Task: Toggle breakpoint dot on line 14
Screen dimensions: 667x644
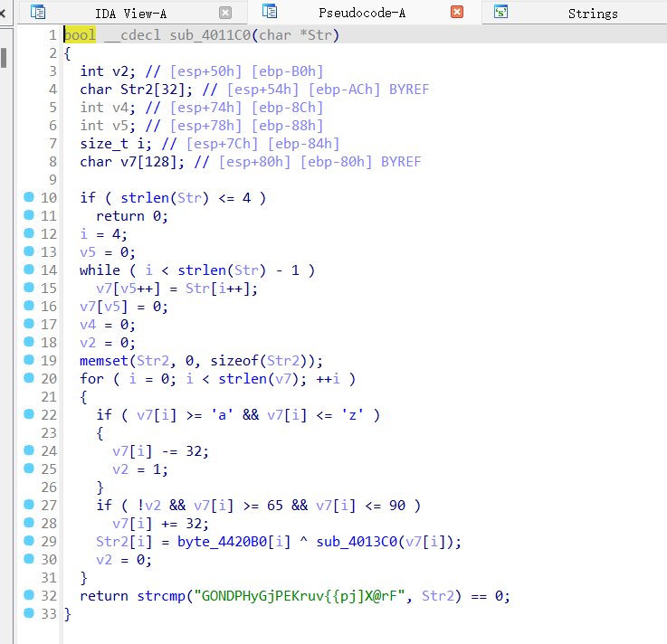Action: 28,269
